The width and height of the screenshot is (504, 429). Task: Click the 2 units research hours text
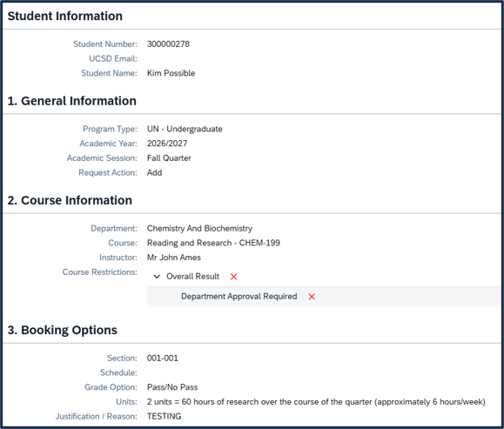tap(316, 402)
